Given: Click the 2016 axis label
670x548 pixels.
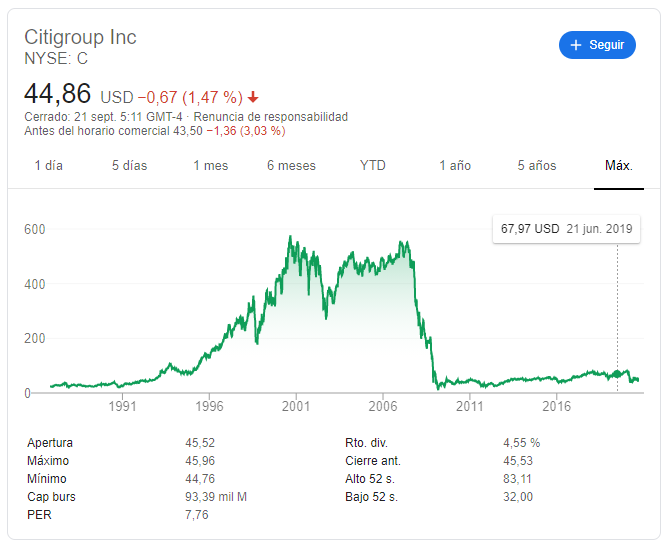Looking at the screenshot, I should pos(556,406).
